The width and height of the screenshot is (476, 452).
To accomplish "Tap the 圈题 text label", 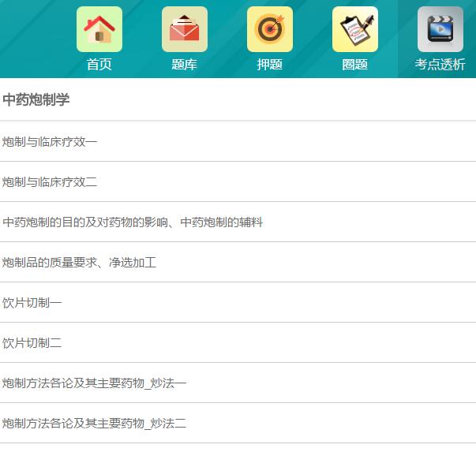I will click(355, 65).
